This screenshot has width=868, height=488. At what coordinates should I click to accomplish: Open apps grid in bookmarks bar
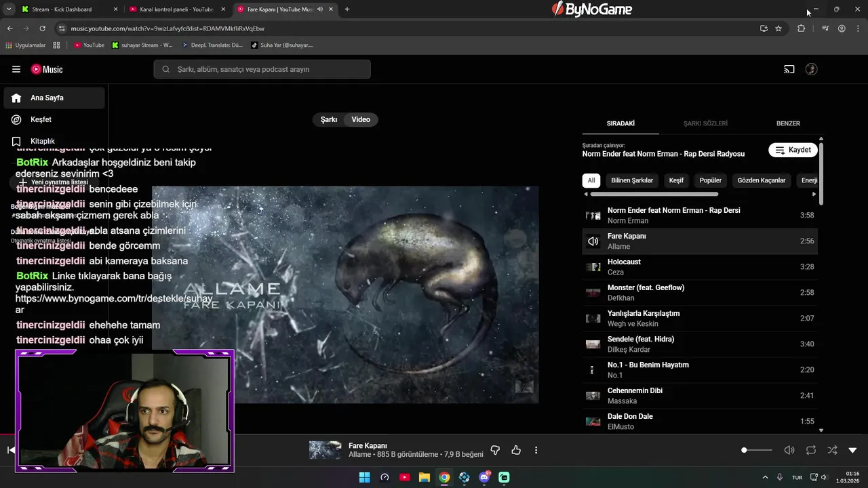56,45
